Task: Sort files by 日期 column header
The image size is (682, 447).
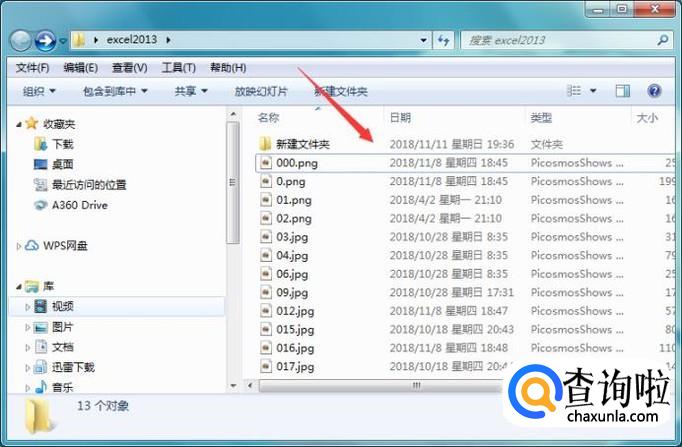Action: click(400, 118)
